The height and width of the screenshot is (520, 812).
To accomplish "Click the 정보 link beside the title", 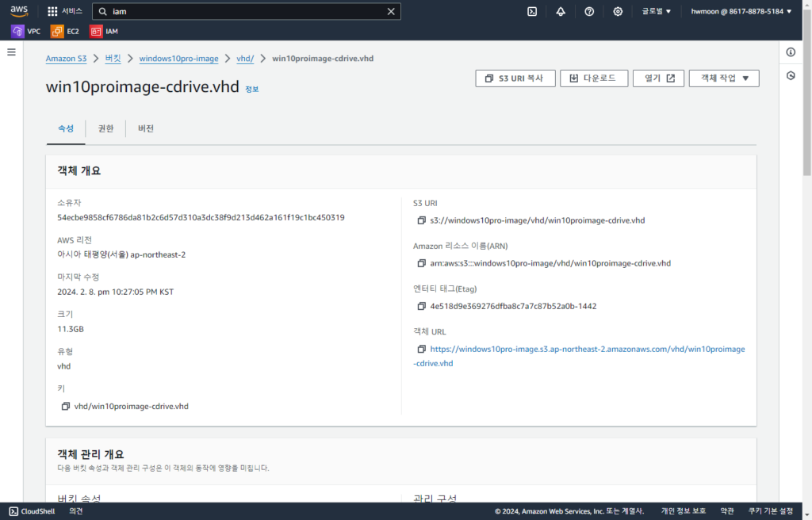I will [251, 89].
